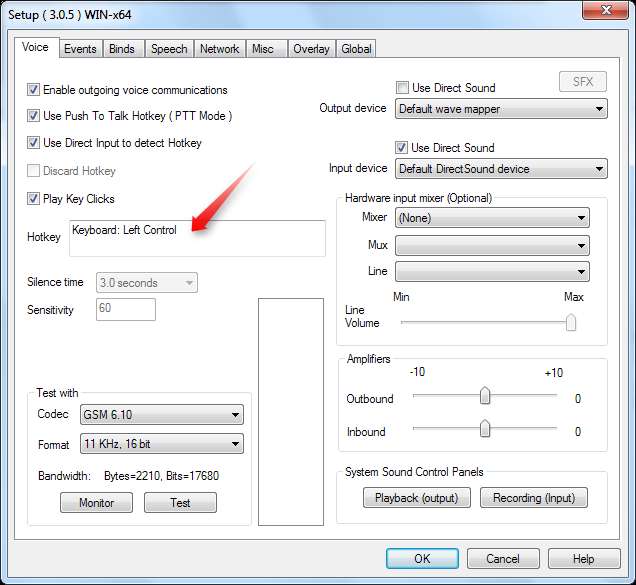Click the empty voice level meter box
Screen dimensions: 636x585
(x=291, y=412)
